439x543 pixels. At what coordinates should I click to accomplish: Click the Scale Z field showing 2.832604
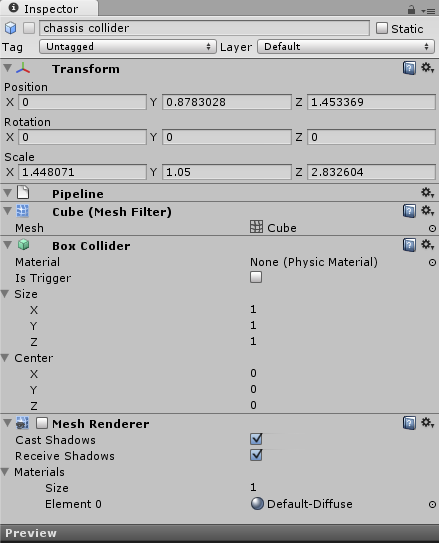(371, 172)
